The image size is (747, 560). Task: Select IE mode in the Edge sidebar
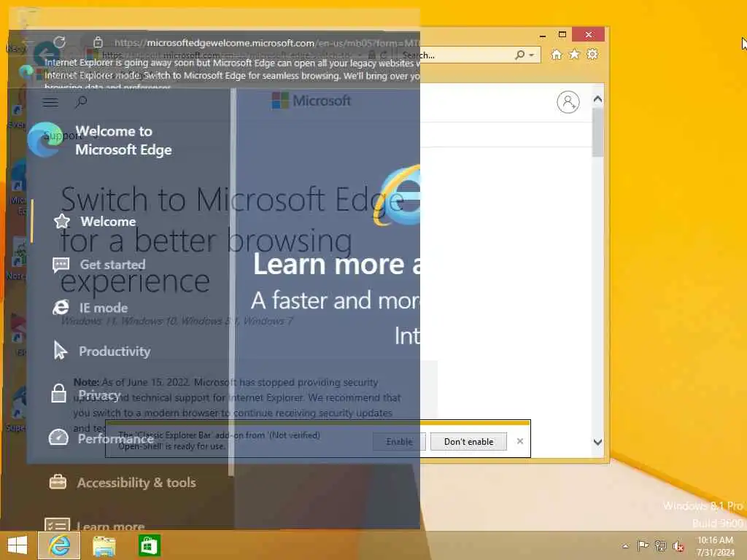90,308
